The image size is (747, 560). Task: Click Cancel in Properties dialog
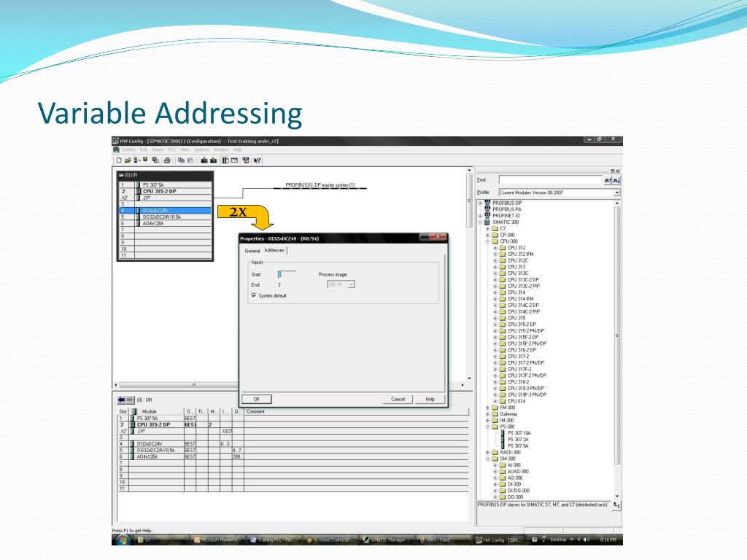click(x=398, y=400)
